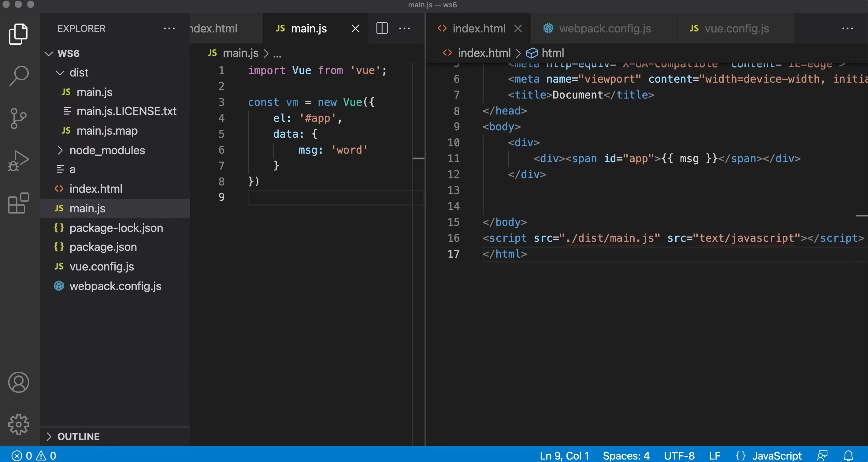Open main.js inside dist folder

point(115,92)
